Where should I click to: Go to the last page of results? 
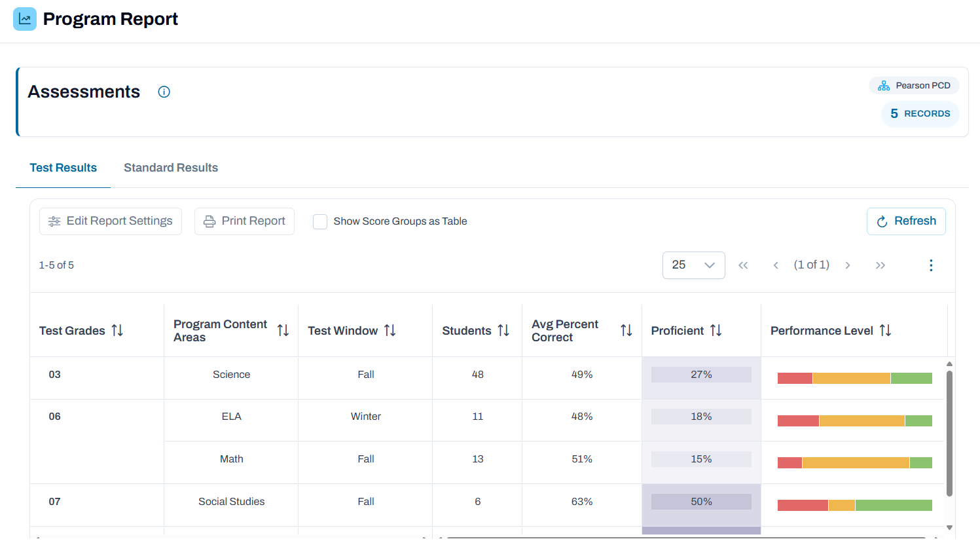[x=880, y=265]
